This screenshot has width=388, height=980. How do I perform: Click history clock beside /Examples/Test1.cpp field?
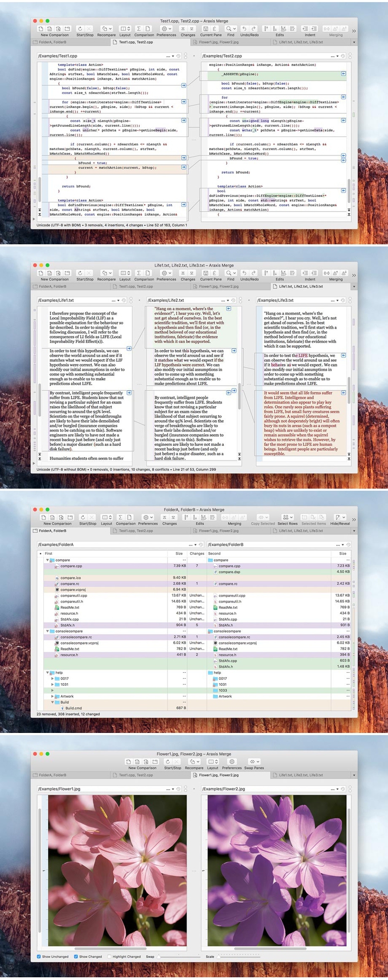(178, 56)
